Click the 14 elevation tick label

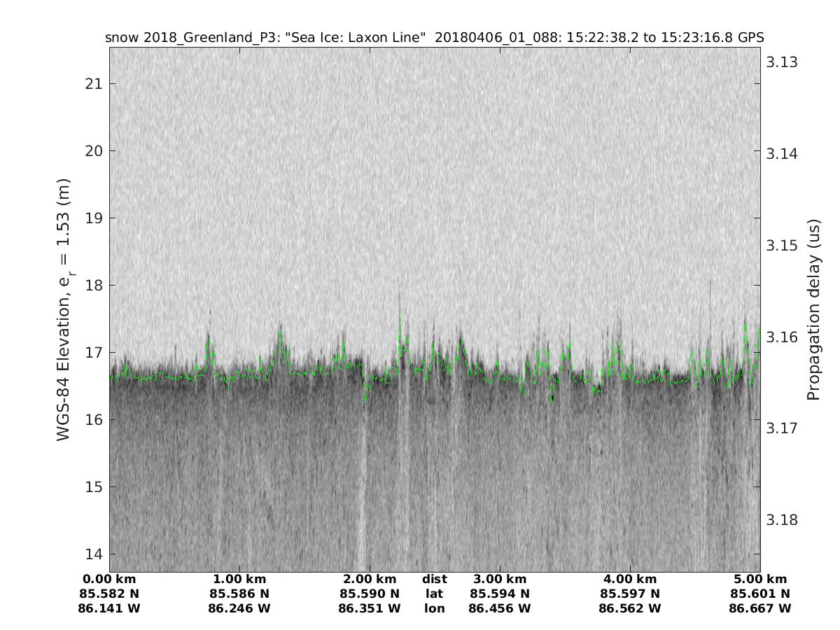tap(92, 554)
